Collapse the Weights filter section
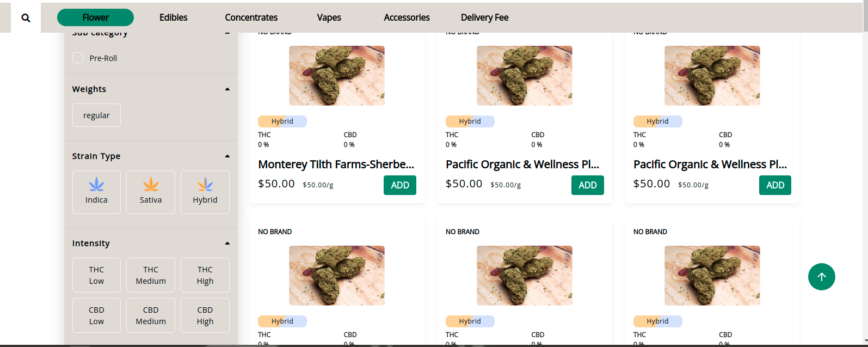Screen dimensions: 868x347 [x=227, y=89]
